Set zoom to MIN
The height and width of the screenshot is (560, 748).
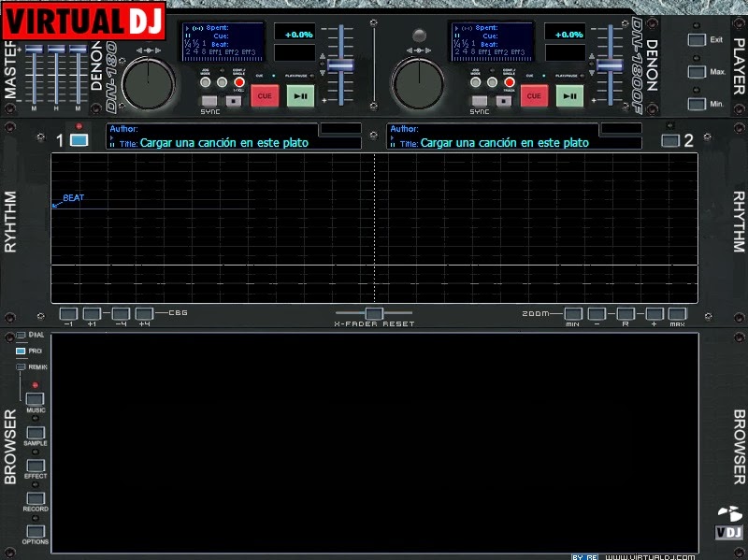[573, 314]
